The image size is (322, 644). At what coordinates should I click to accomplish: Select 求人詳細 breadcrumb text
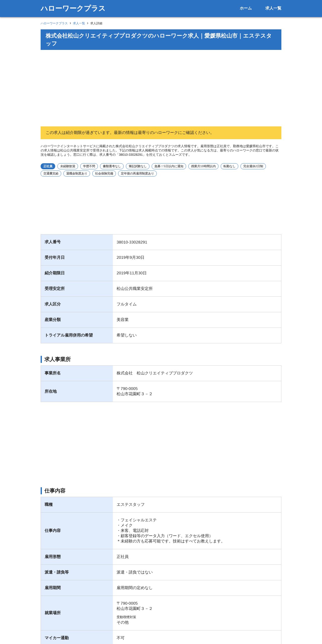[96, 23]
